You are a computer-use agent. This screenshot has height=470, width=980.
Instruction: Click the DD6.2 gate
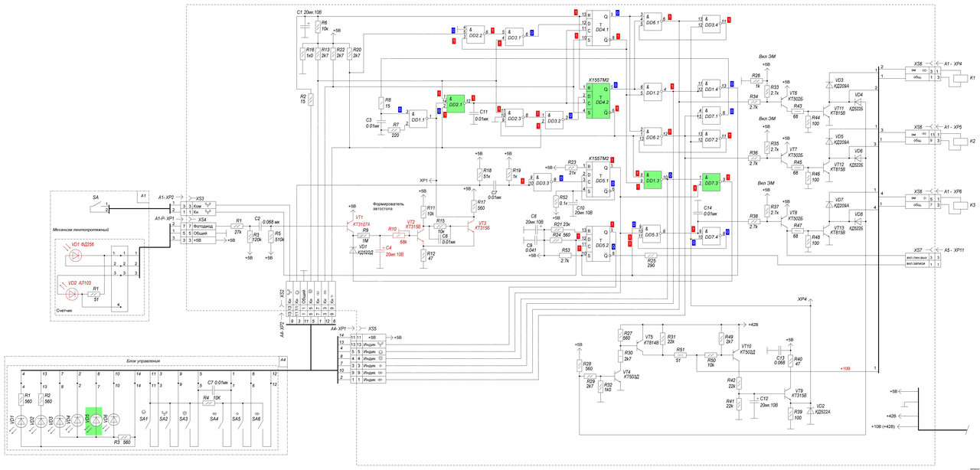pos(652,135)
